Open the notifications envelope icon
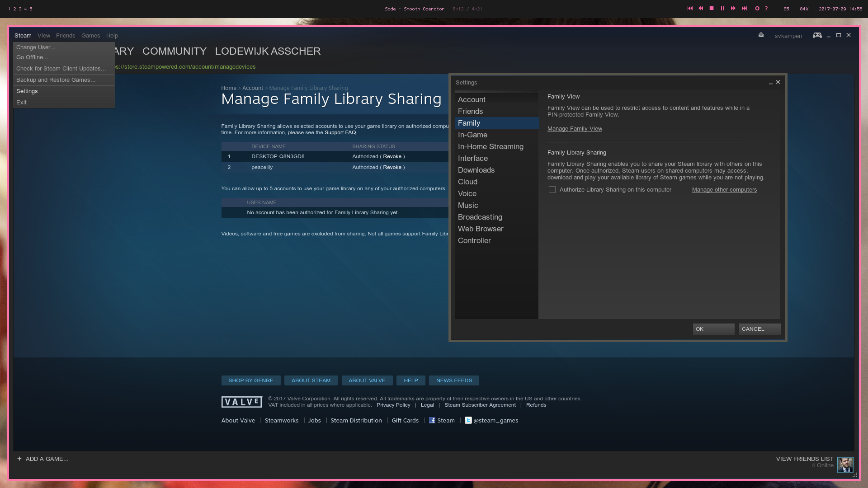The height and width of the screenshot is (488, 868). (761, 35)
